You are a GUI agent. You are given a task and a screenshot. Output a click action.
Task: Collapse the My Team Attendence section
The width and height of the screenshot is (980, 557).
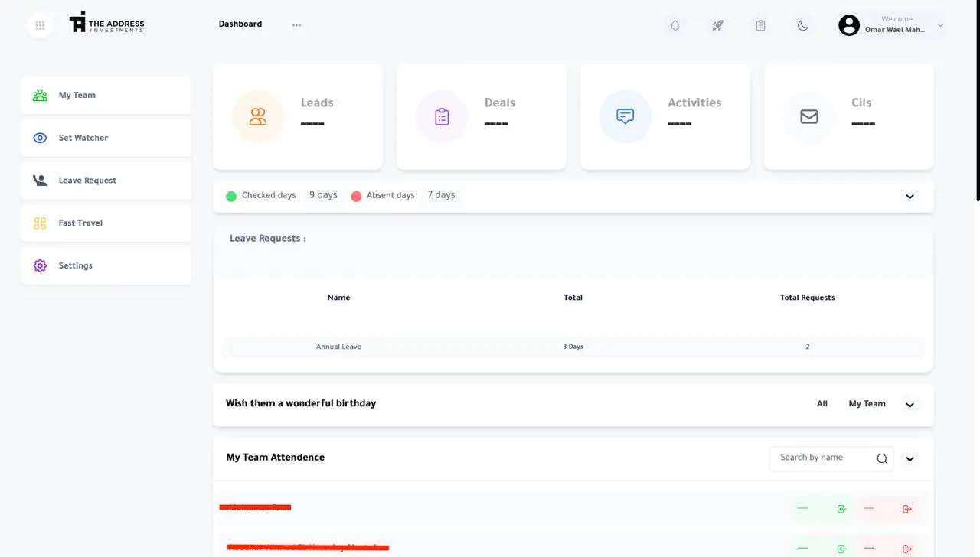pos(910,459)
